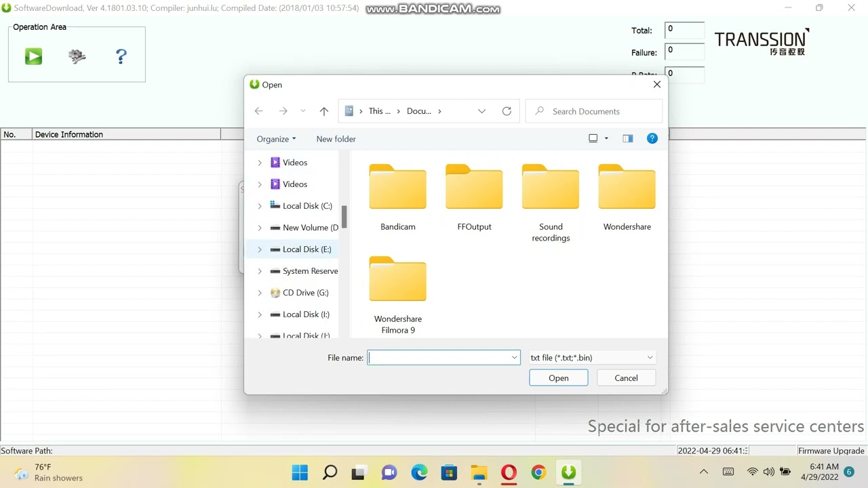Open the txt file type filter dropdown
The height and width of the screenshot is (488, 868).
(x=592, y=358)
